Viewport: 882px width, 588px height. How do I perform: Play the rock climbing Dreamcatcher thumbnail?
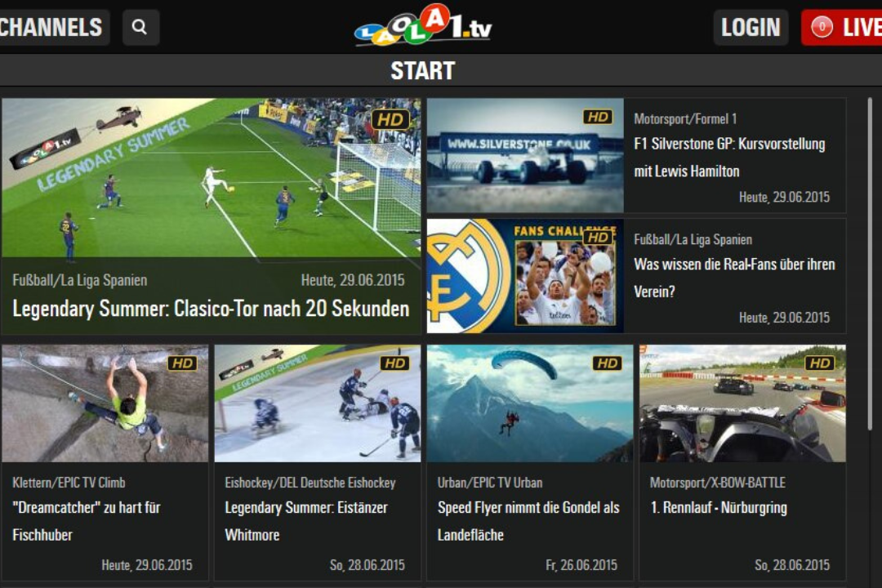click(105, 403)
